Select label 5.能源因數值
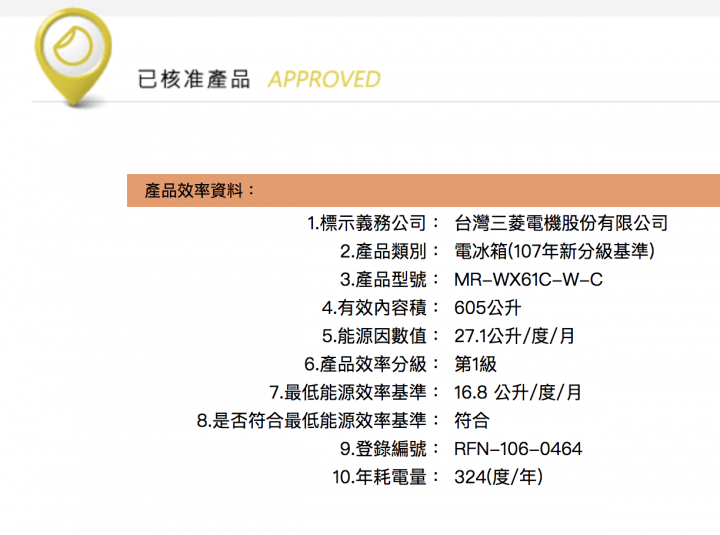The height and width of the screenshot is (535, 720). [x=381, y=336]
